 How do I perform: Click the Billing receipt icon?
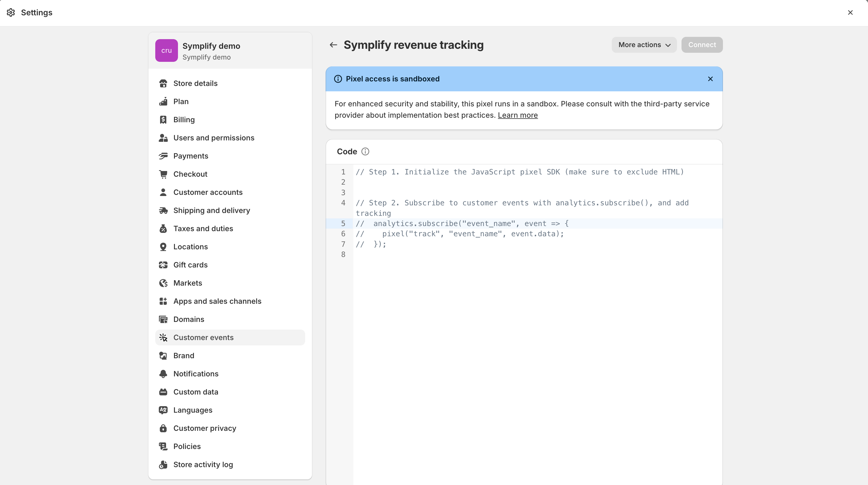163,120
